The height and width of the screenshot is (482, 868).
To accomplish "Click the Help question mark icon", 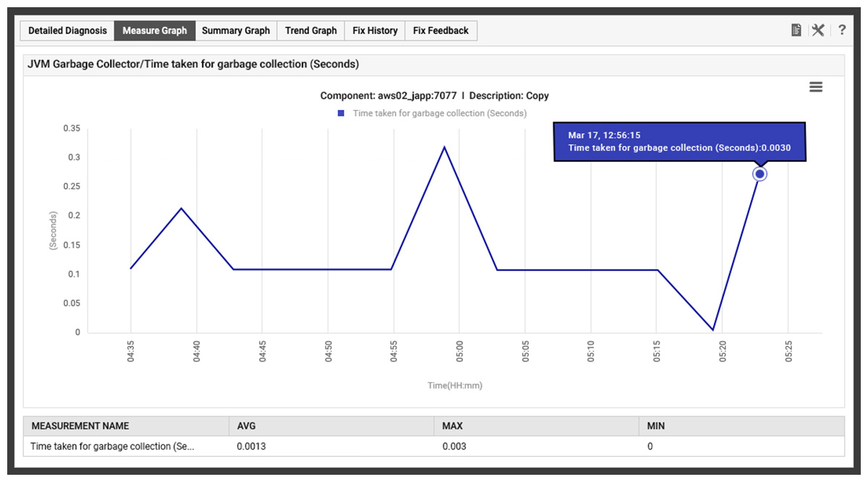I will pyautogui.click(x=841, y=30).
